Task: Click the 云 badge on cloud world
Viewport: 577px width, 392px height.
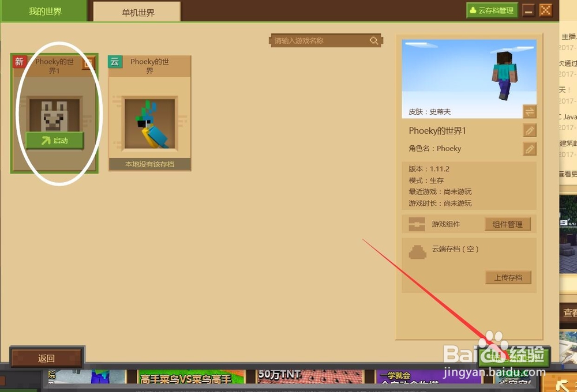Action: pyautogui.click(x=115, y=62)
